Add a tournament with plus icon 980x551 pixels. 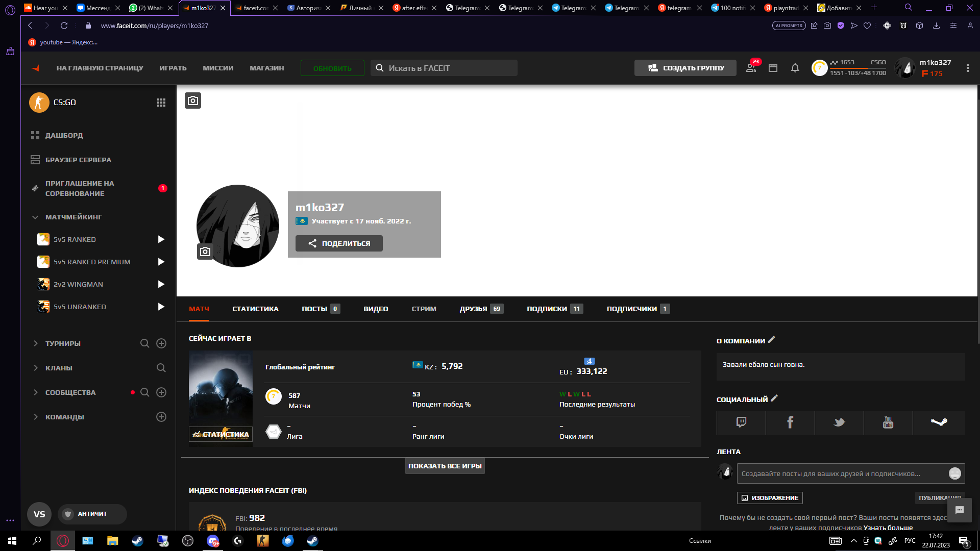(x=161, y=343)
